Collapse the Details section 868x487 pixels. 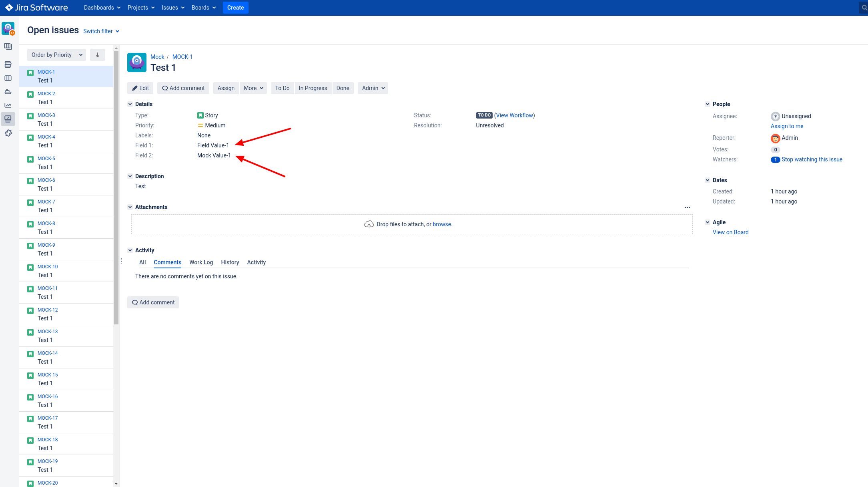[x=130, y=104]
